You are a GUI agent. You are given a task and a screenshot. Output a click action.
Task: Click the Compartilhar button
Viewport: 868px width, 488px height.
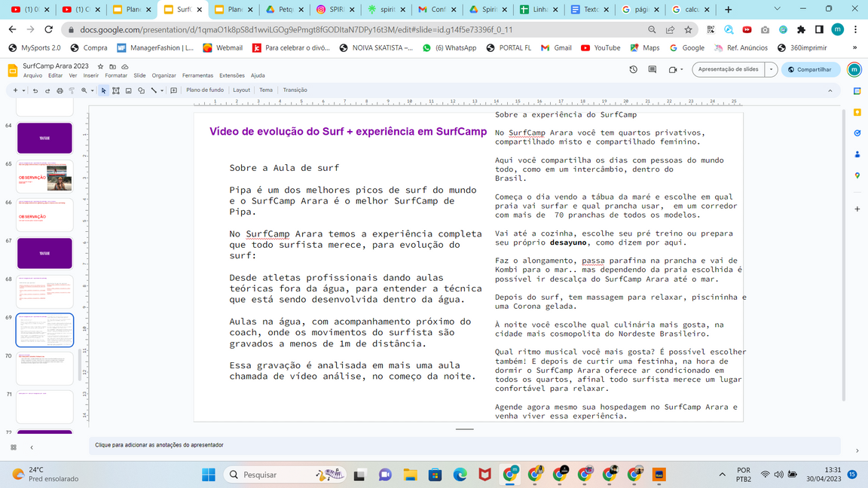pyautogui.click(x=810, y=69)
